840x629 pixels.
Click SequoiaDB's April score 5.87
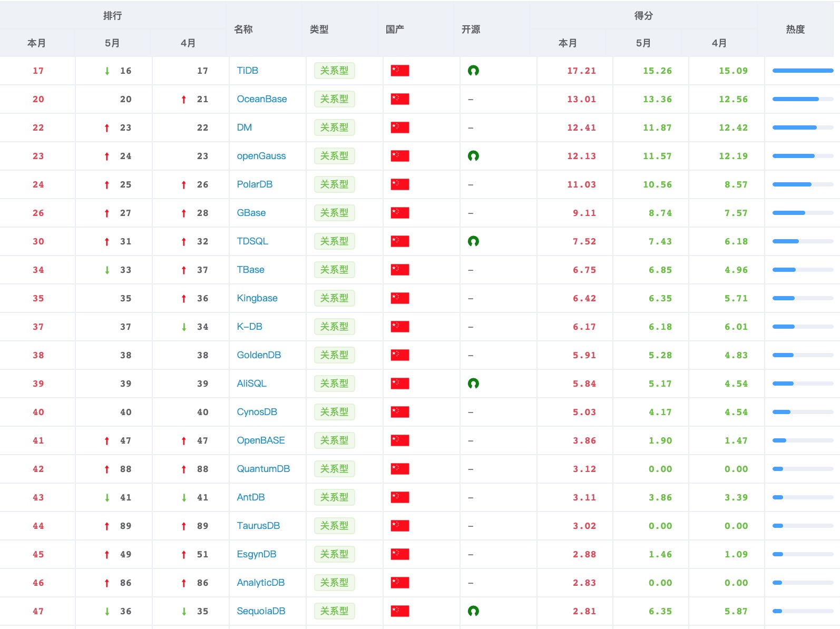point(736,611)
